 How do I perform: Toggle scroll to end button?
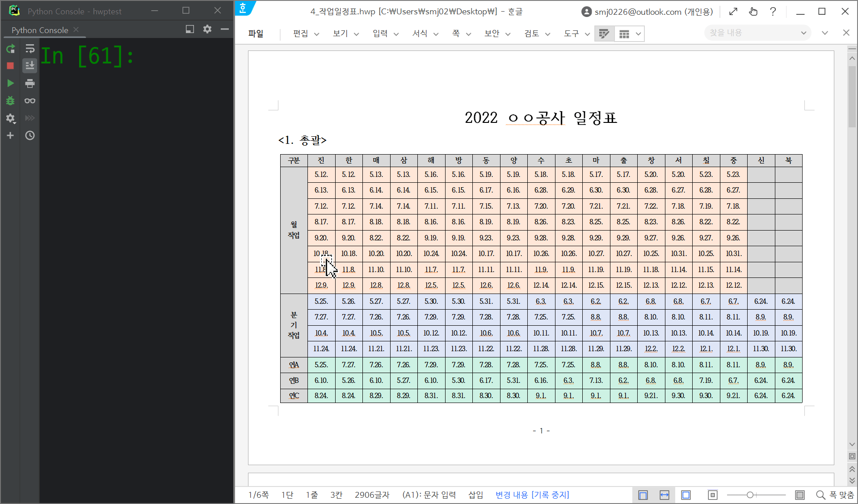30,66
